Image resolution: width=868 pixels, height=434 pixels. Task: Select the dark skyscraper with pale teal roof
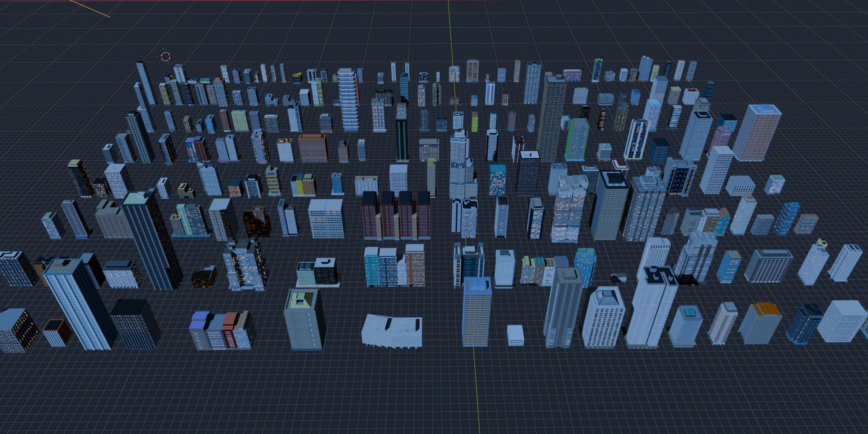click(152, 241)
